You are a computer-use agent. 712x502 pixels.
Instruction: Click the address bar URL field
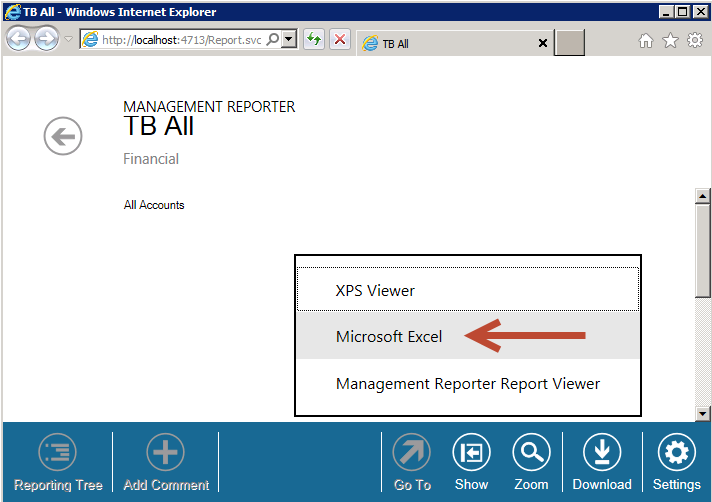point(182,40)
